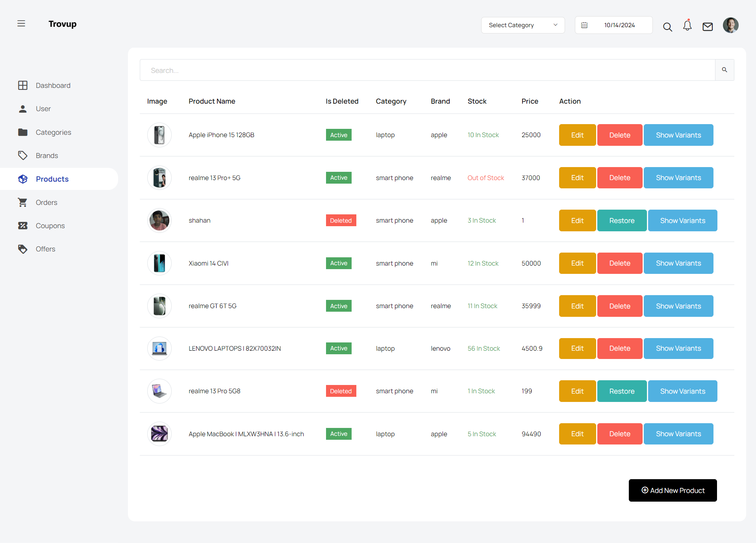Click the search bar submit icon
This screenshot has width=756, height=543.
click(724, 70)
